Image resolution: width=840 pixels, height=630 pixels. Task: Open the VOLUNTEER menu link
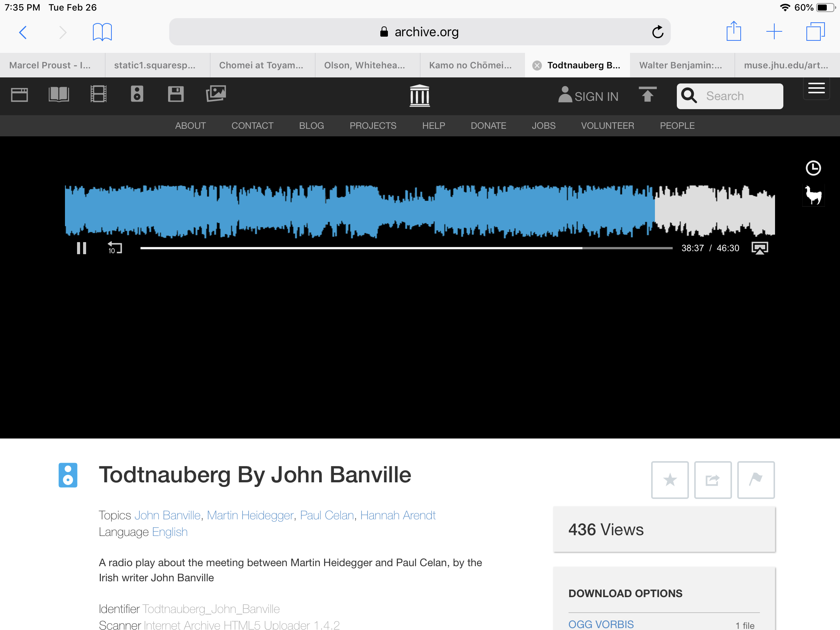pyautogui.click(x=608, y=126)
